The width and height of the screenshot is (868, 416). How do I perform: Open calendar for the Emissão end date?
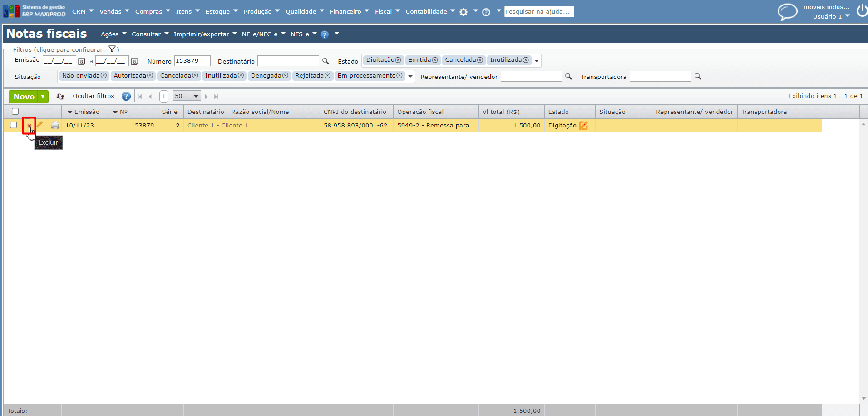click(x=134, y=61)
